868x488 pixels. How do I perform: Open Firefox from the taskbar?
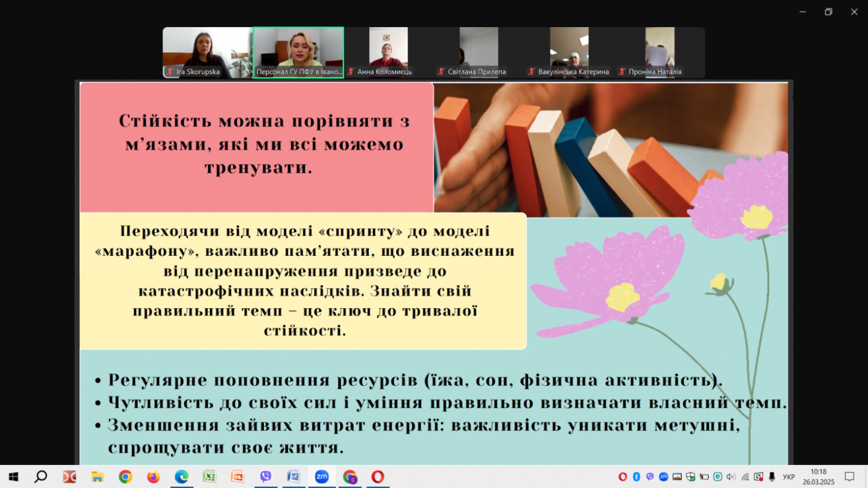(x=153, y=477)
